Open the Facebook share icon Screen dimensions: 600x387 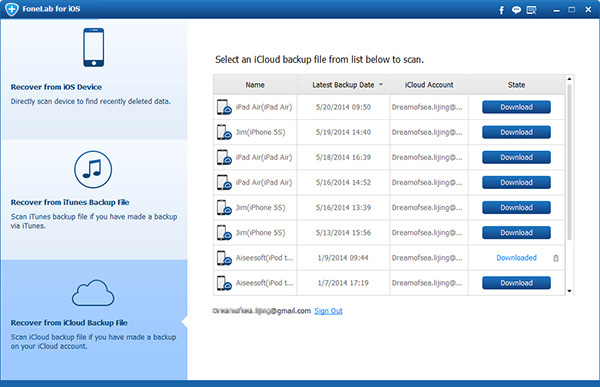click(501, 10)
